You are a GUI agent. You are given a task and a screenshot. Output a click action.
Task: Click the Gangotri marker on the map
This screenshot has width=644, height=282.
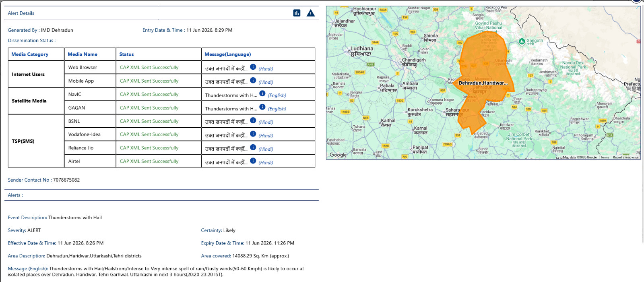[x=522, y=41]
